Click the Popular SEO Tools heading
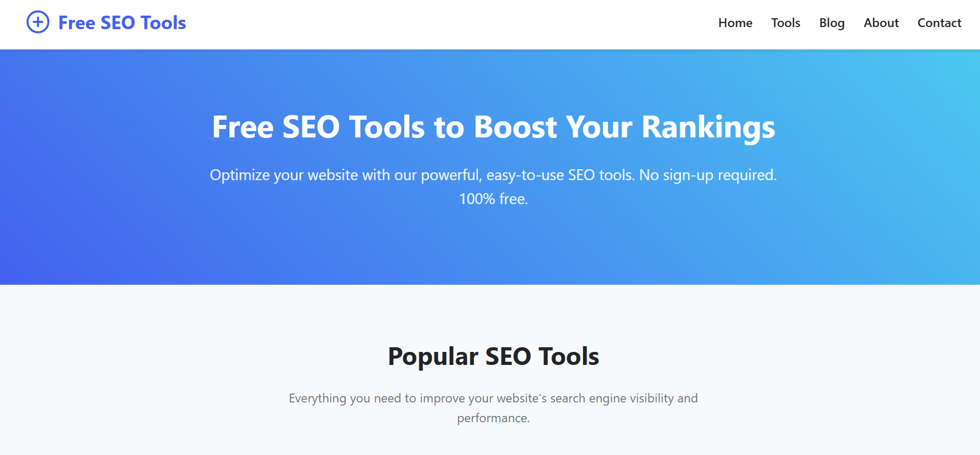The image size is (980, 455). [493, 357]
